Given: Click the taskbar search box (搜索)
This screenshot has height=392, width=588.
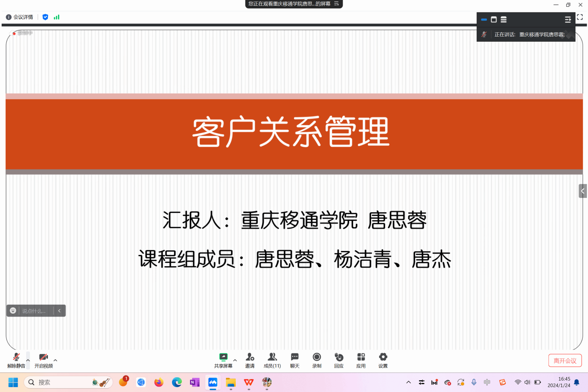Looking at the screenshot, I should 68,382.
